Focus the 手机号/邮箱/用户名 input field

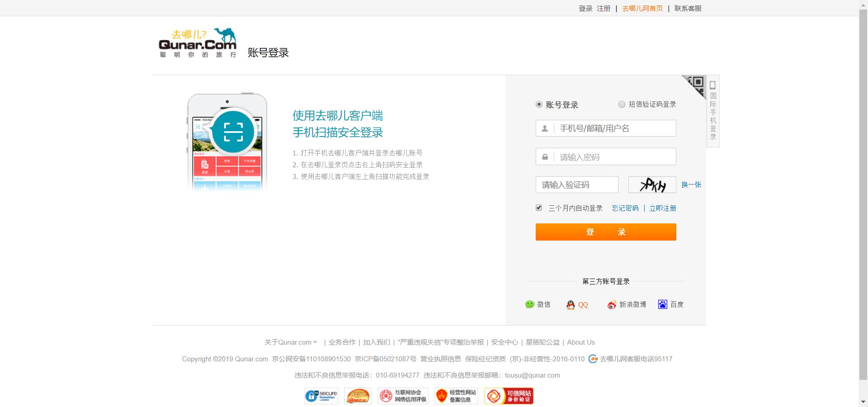click(606, 128)
